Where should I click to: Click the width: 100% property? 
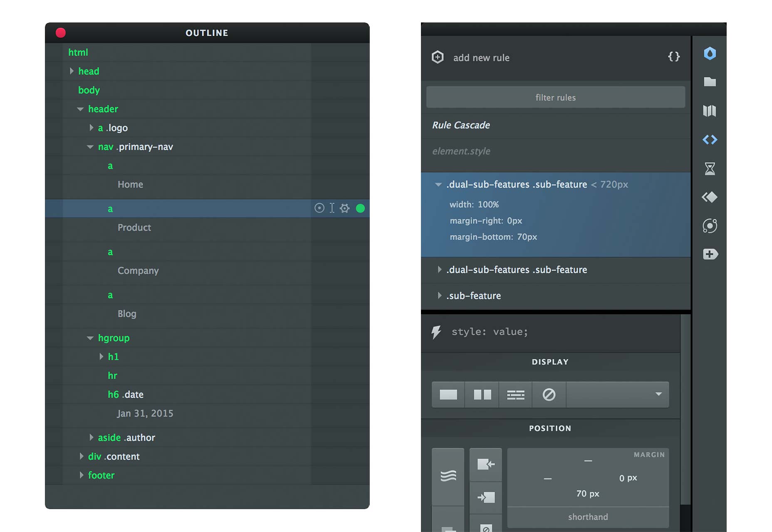pyautogui.click(x=474, y=204)
